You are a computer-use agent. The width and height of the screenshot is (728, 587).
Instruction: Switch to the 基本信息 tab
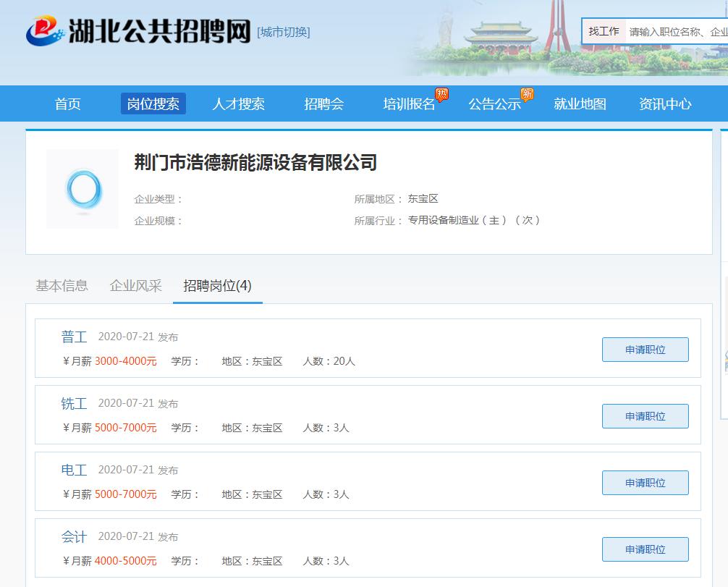point(62,286)
